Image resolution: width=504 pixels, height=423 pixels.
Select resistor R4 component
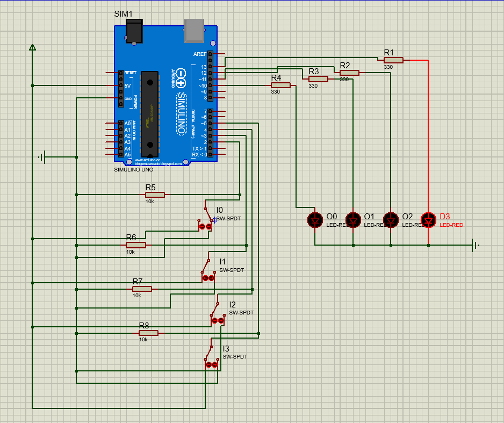[280, 85]
